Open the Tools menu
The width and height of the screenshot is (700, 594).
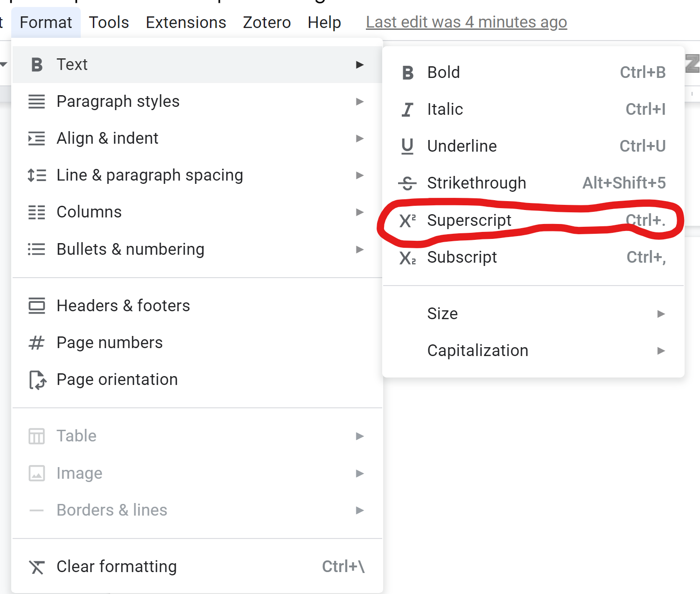(109, 22)
